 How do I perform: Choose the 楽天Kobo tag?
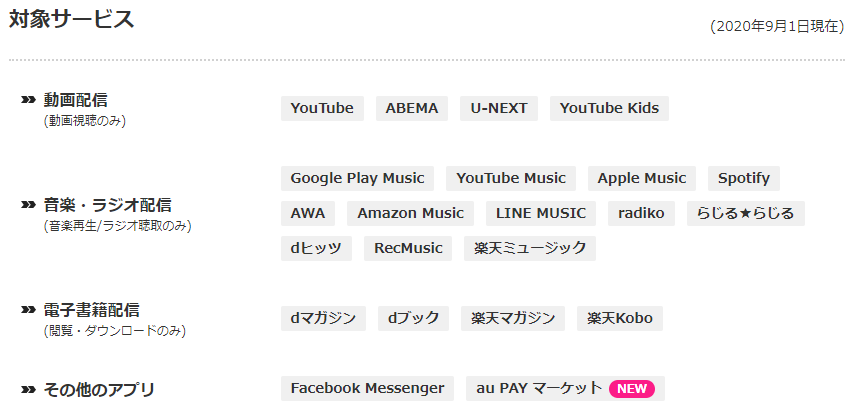(x=620, y=318)
